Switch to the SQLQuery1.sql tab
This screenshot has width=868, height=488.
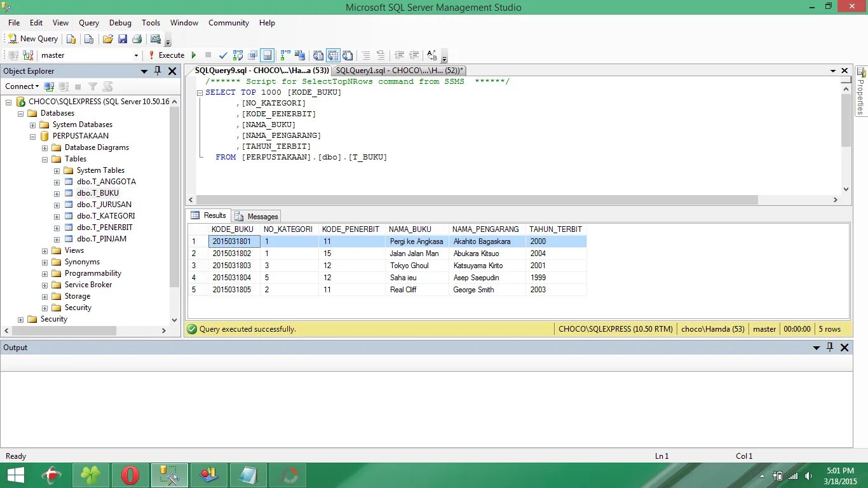click(x=399, y=71)
